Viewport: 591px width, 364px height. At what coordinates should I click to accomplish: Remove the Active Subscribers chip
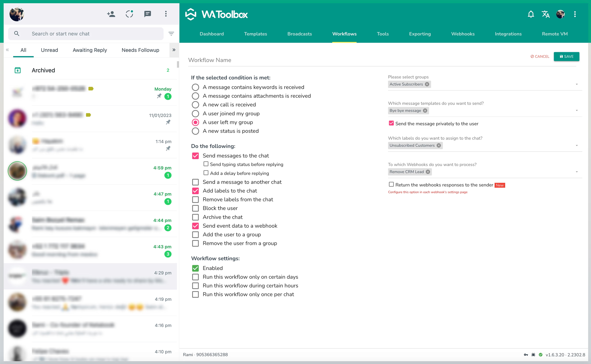[x=427, y=84]
